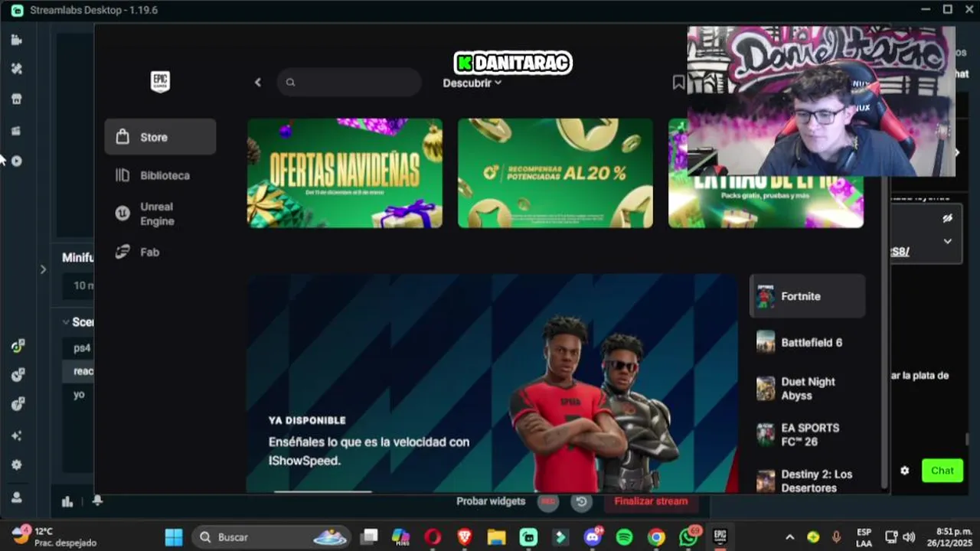This screenshot has width=980, height=551.
Task: Click the recordings play icon in Streamlabs sidebar
Action: click(17, 161)
